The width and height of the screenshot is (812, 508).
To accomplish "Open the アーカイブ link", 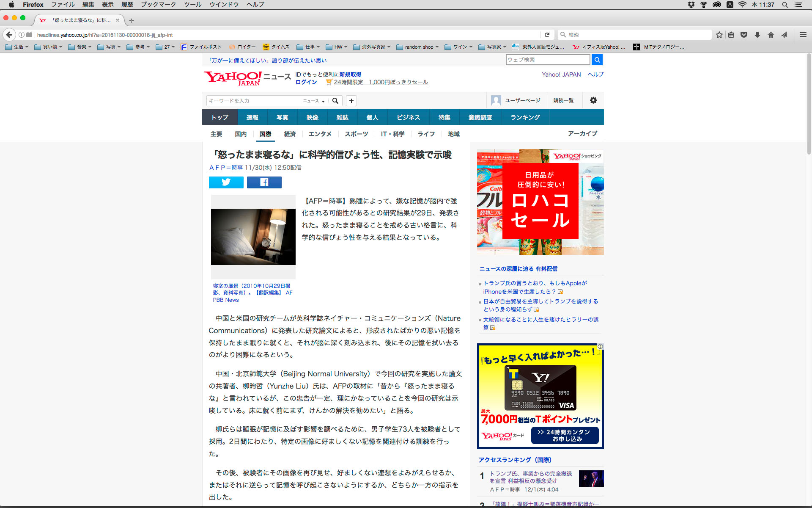I will (582, 133).
